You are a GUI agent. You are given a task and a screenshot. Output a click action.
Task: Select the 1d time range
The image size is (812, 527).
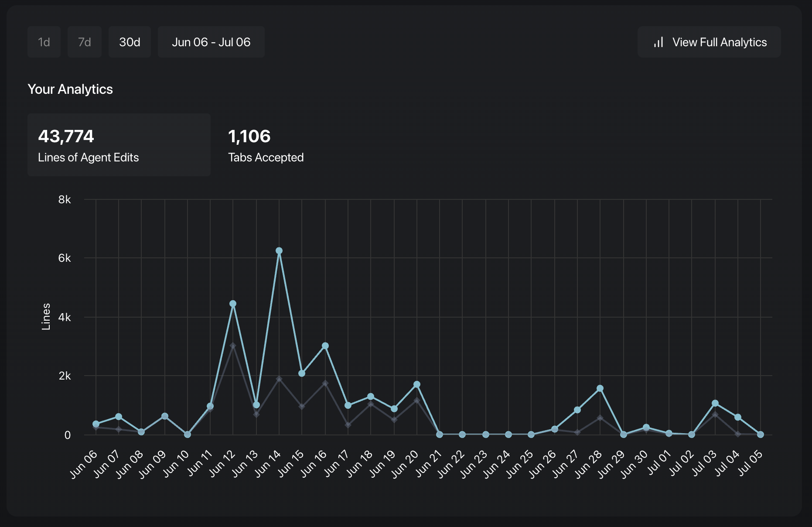[44, 42]
